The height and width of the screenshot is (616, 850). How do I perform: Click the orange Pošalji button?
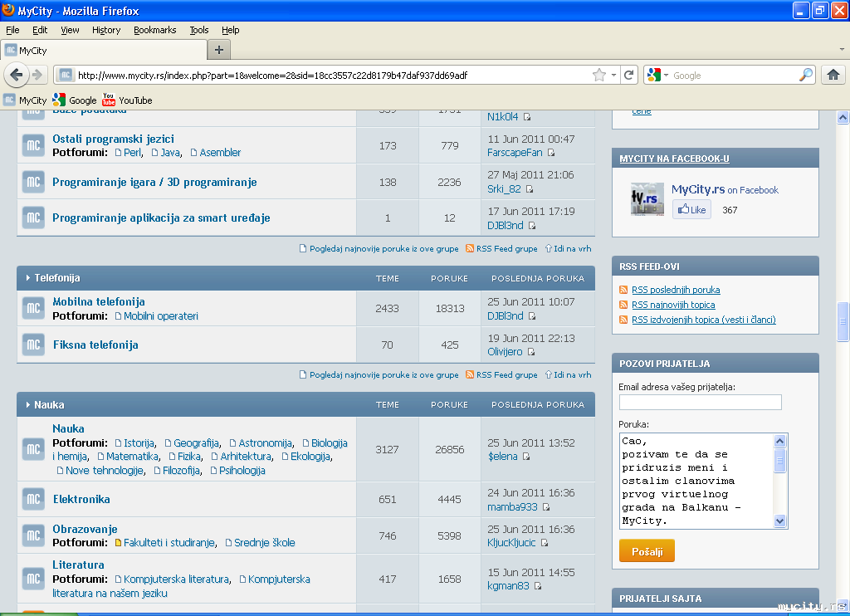click(x=647, y=551)
